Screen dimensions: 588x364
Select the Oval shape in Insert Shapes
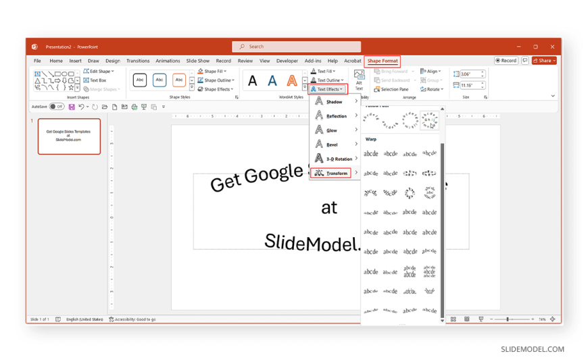[x=64, y=74]
